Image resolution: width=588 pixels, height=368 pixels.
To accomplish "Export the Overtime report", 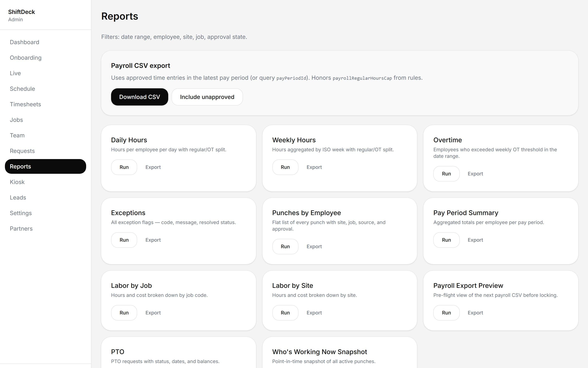I will click(x=475, y=174).
